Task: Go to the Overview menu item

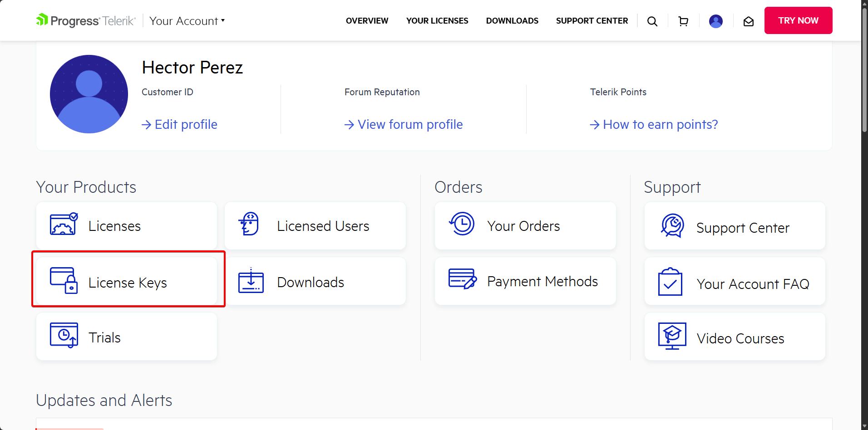Action: tap(367, 21)
